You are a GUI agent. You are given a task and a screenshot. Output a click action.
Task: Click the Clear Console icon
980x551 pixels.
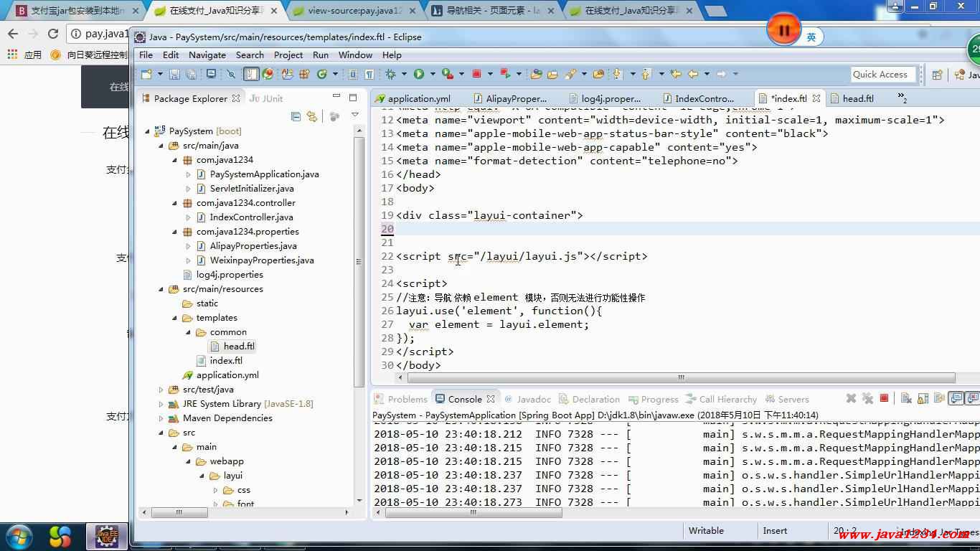pyautogui.click(x=906, y=398)
